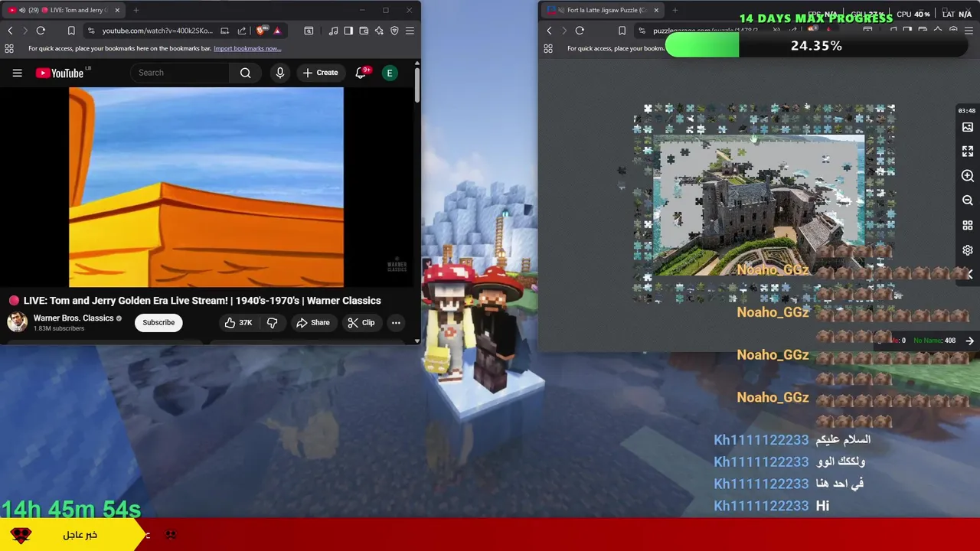Click the YouTube search field

coord(180,73)
